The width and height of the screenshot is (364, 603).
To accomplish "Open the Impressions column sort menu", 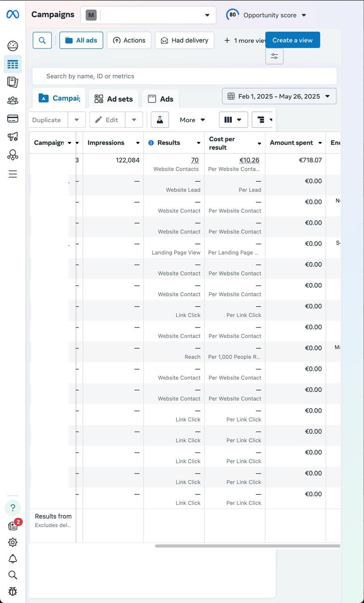I will pyautogui.click(x=138, y=143).
